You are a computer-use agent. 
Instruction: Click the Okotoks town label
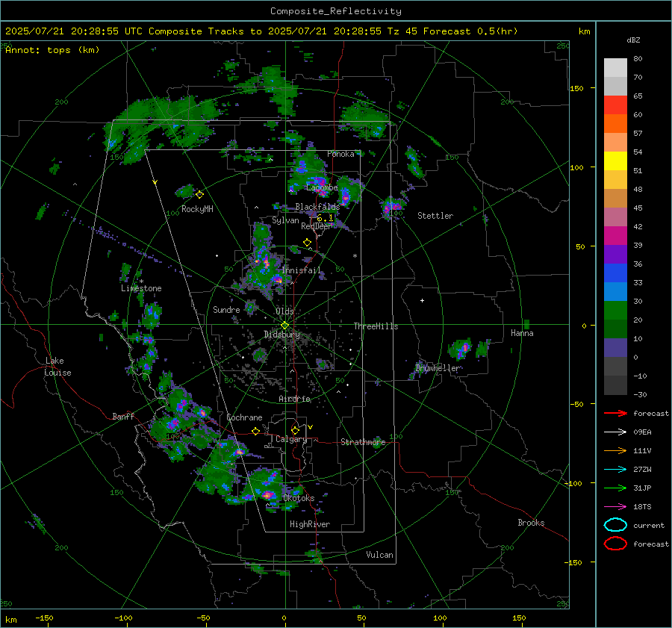[x=299, y=498]
